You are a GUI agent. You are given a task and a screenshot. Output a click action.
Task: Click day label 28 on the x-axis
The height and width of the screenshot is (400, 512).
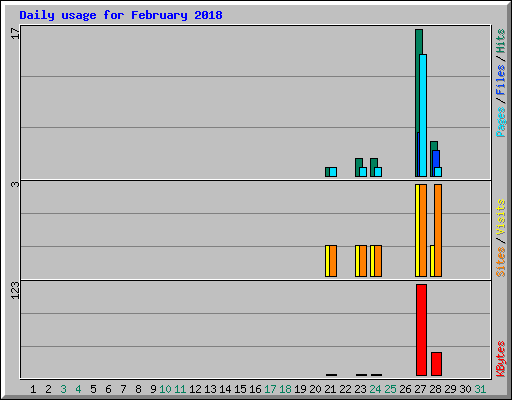coord(435,389)
